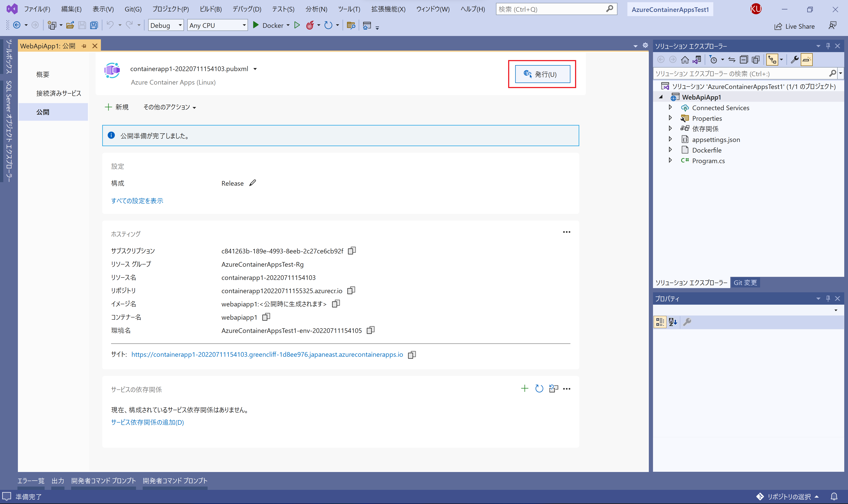
Task: Copy the subscription ID value
Action: pyautogui.click(x=352, y=251)
